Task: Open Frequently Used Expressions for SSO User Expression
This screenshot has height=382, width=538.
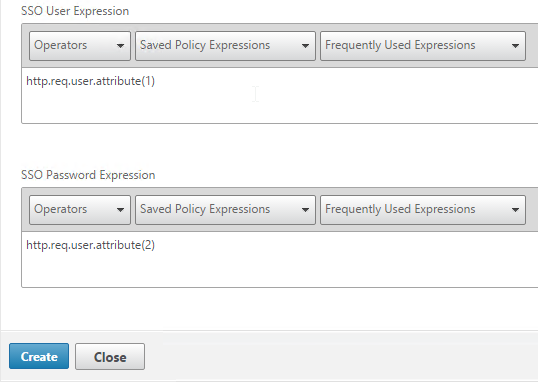Action: coord(423,46)
